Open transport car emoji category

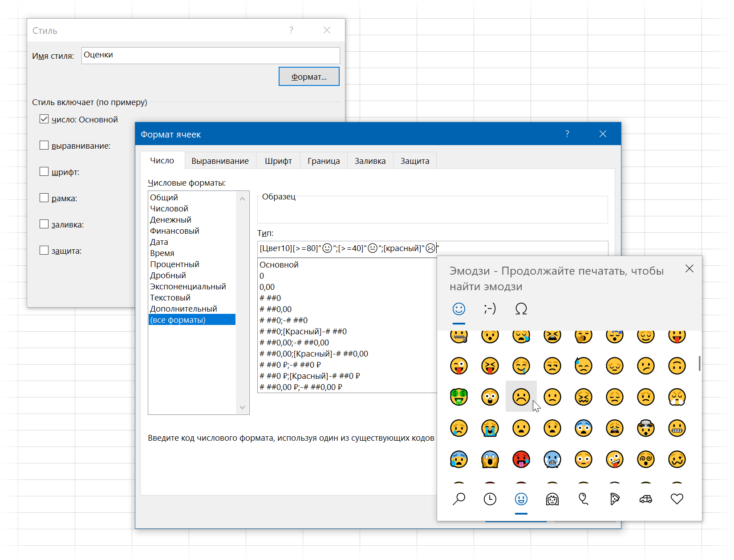tap(646, 499)
